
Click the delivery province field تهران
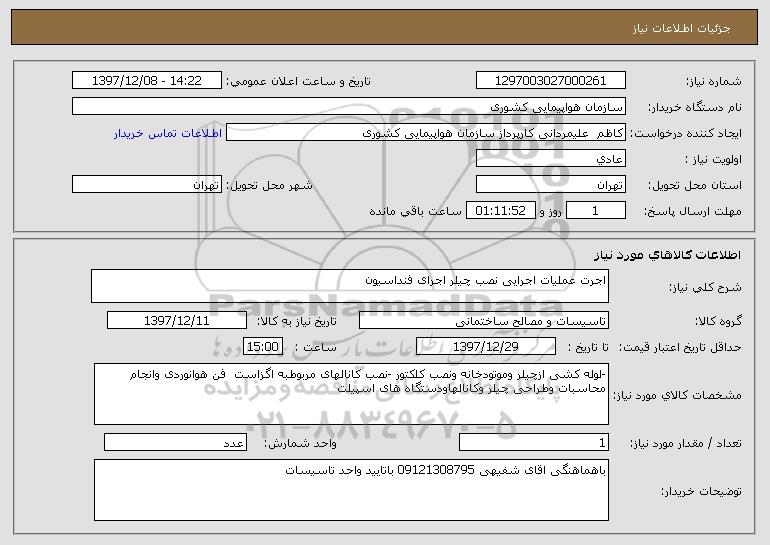pos(550,185)
